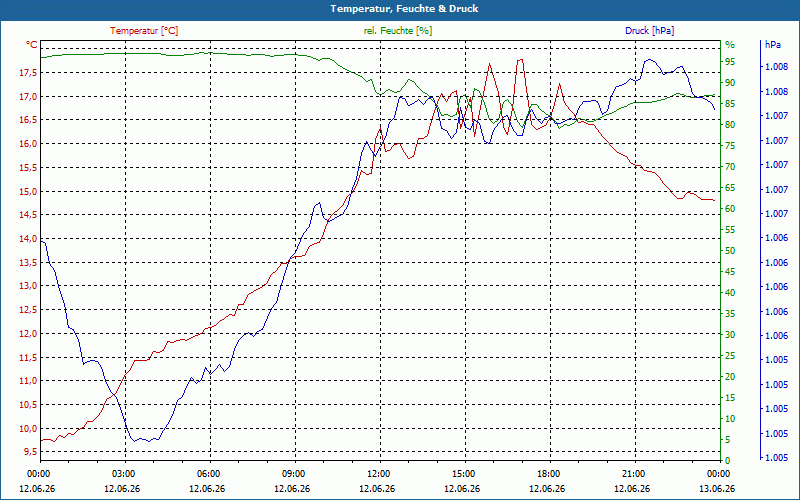Click '13,5' on the temperature axis
The width and height of the screenshot is (800, 500).
28,263
